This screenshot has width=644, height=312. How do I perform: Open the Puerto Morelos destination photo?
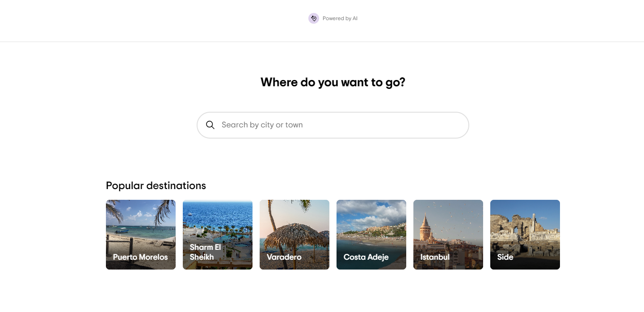(x=141, y=228)
